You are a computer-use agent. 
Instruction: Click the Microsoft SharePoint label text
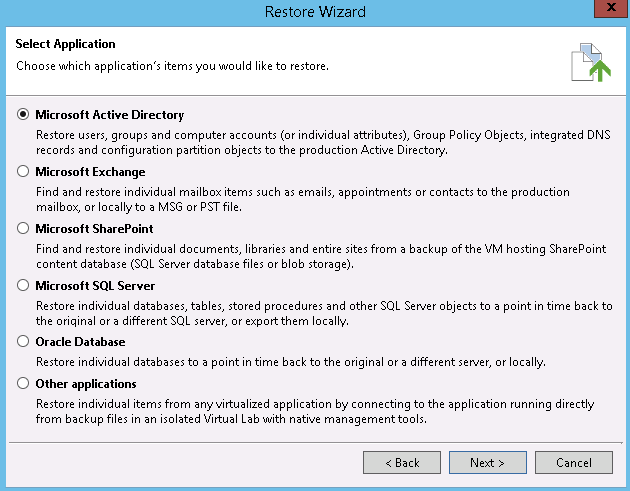click(x=94, y=229)
